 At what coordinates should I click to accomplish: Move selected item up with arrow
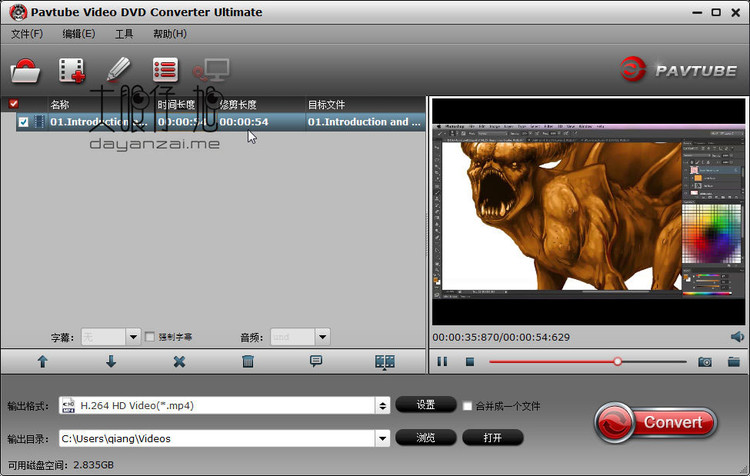[43, 362]
